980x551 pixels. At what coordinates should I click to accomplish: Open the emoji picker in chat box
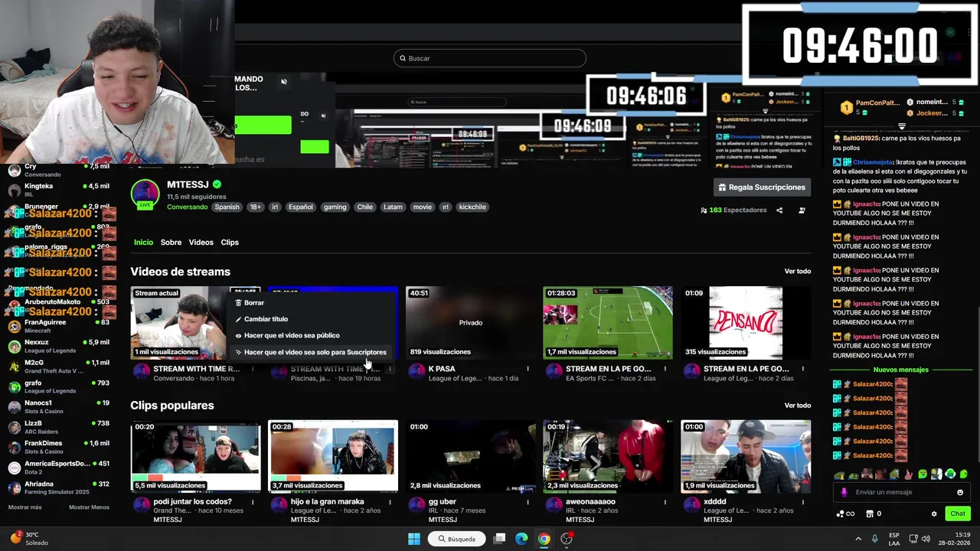(960, 492)
